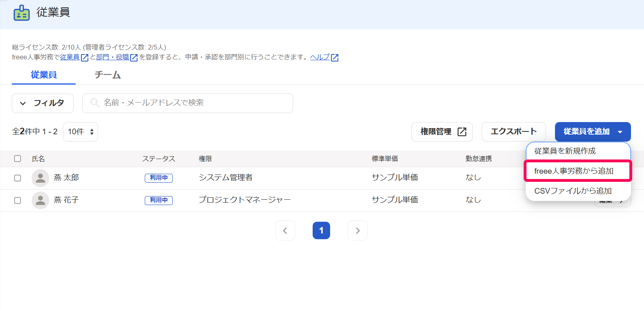Click なし in 燕 花子's row
Viewport: 644px width, 310px height.
(473, 200)
